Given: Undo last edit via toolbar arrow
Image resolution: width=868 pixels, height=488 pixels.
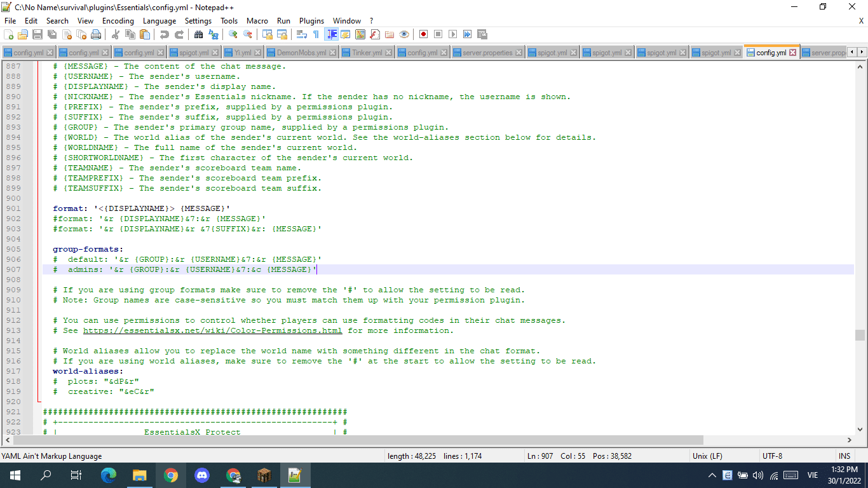Looking at the screenshot, I should pos(165,34).
